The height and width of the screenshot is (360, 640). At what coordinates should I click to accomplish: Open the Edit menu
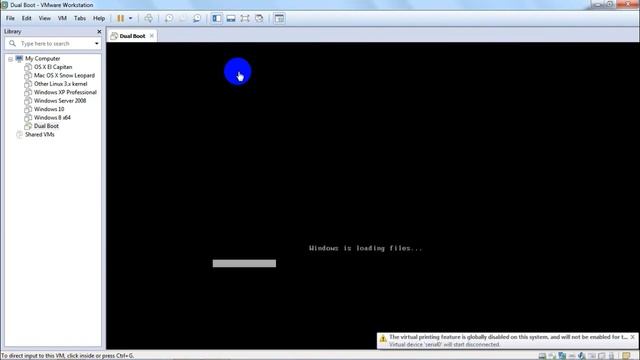coord(27,18)
